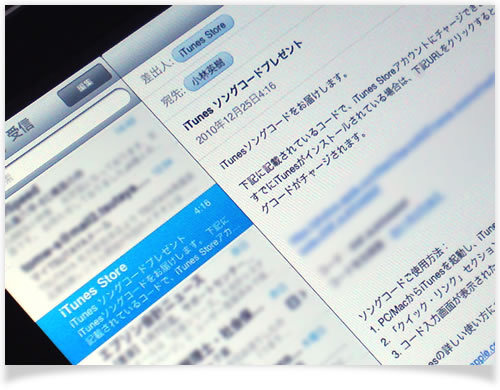Tap step 1 PC/MacからiTunesを起動し text

point(433,279)
